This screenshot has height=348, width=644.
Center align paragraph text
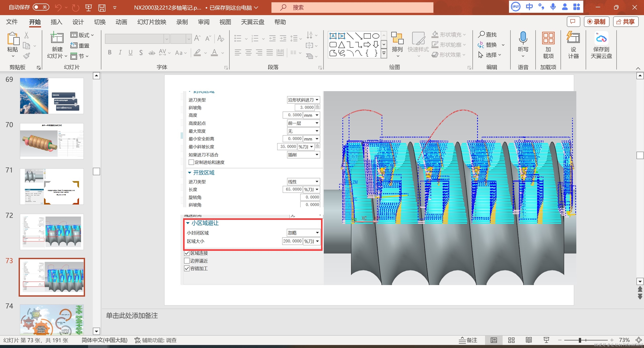coord(249,52)
